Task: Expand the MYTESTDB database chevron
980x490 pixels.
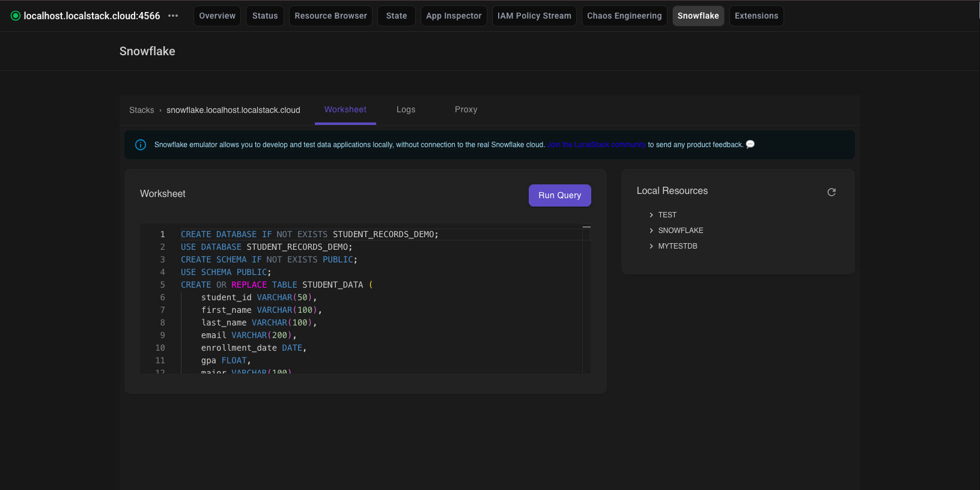Action: (x=651, y=246)
